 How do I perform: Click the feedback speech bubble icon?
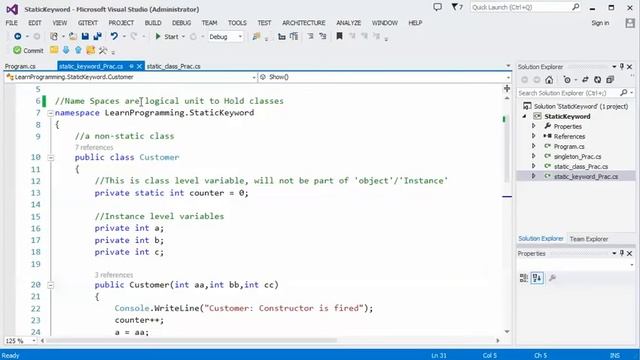[x=438, y=7]
